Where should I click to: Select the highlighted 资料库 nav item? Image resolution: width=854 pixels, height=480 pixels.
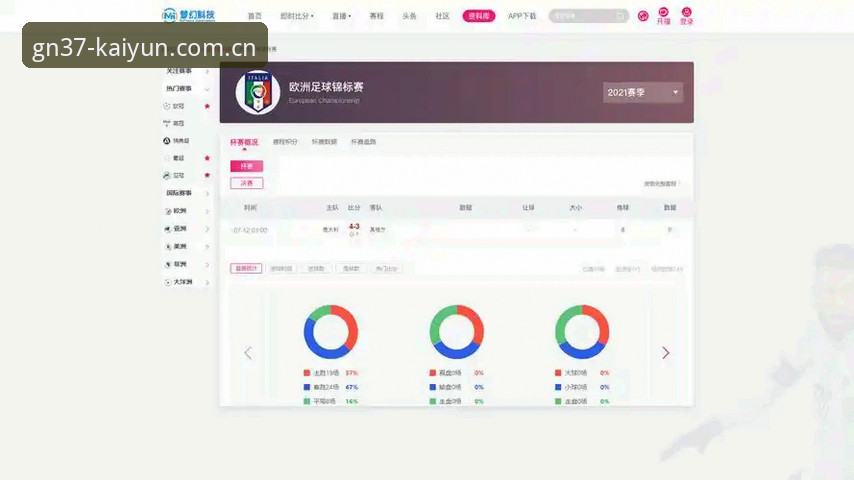(x=479, y=16)
